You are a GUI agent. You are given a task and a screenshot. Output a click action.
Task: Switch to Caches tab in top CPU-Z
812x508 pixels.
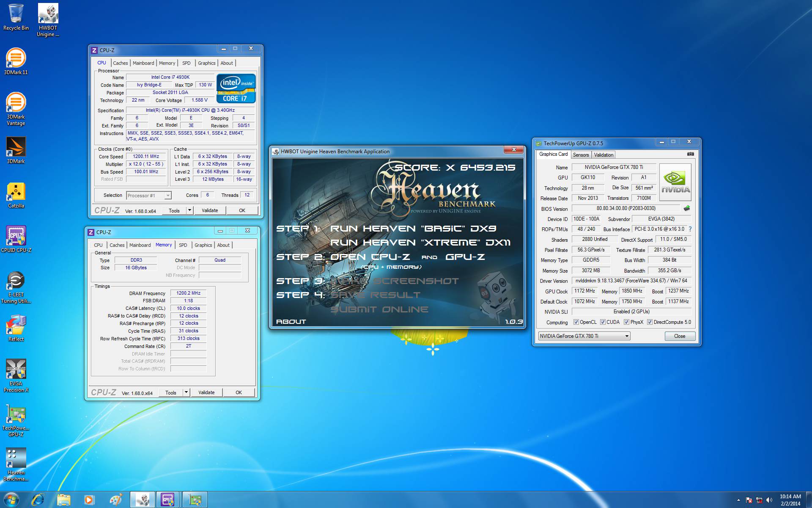pos(121,63)
